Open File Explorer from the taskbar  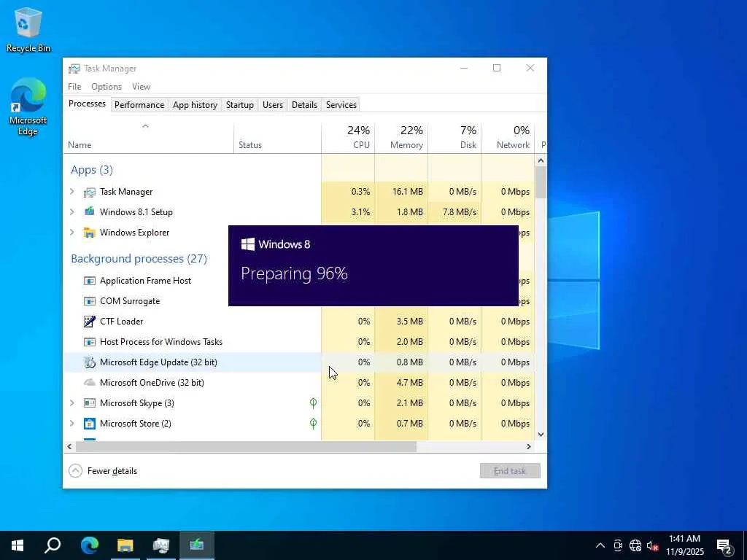[x=125, y=545]
